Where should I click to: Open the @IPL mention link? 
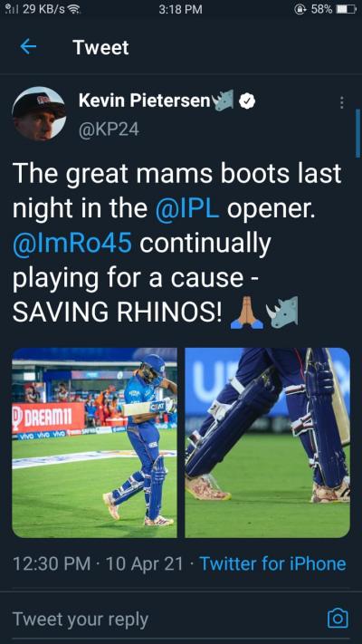(x=187, y=209)
